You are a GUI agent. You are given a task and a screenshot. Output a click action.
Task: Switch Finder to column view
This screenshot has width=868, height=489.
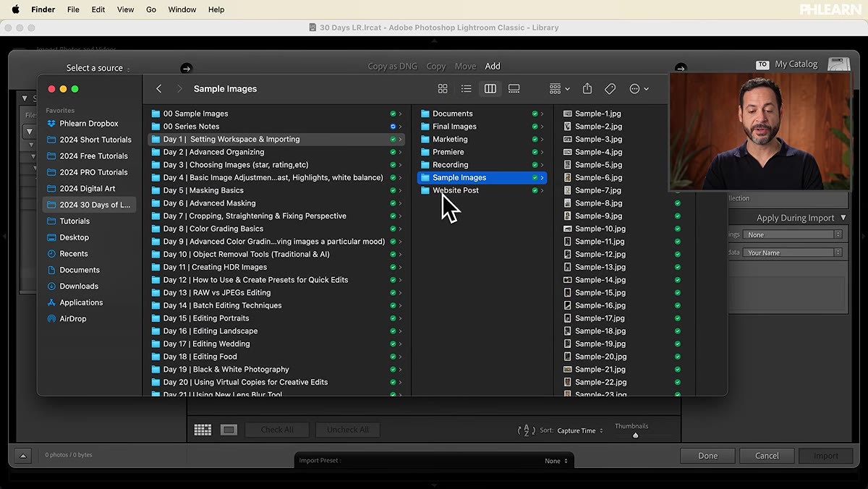[x=490, y=89]
